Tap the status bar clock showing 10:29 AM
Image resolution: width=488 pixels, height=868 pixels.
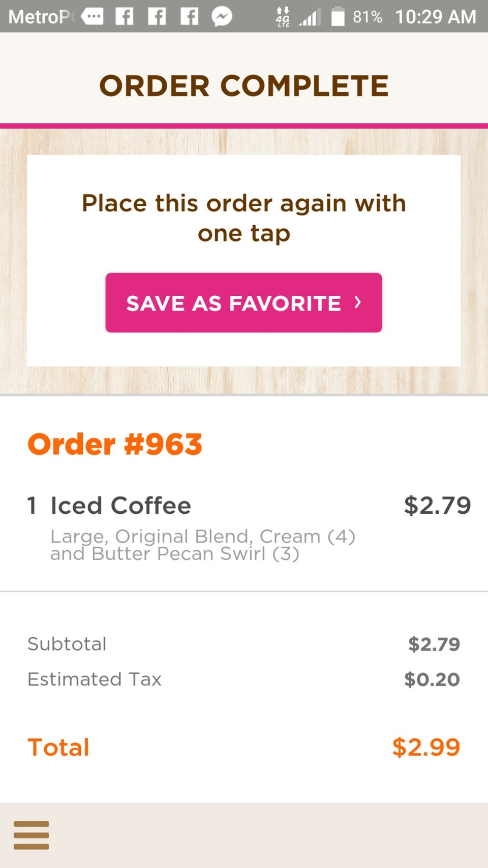point(437,16)
